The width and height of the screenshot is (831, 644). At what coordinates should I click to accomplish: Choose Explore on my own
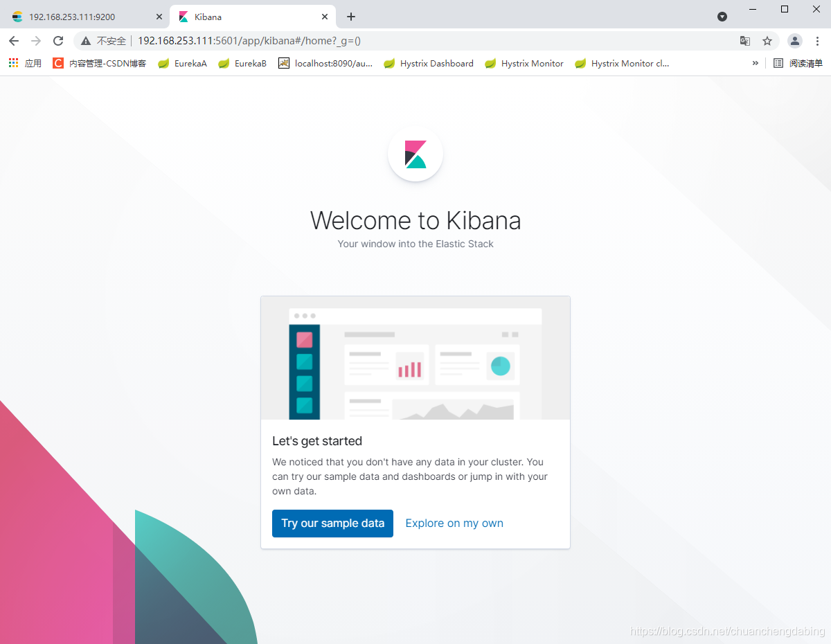(x=454, y=524)
